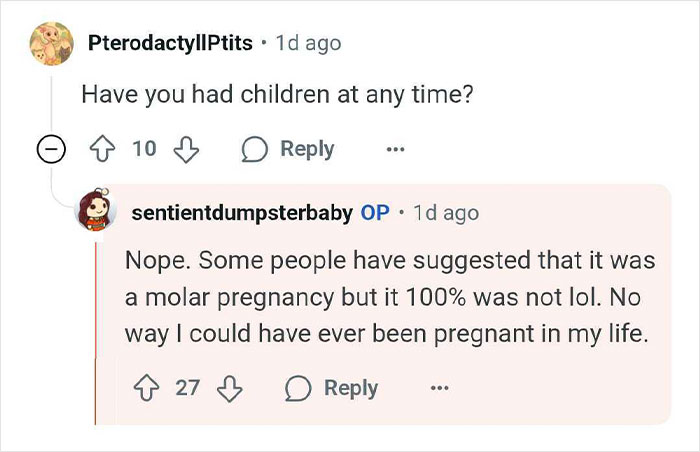Click PterodactyllPtits' avatar image
Image resolution: width=700 pixels, height=452 pixels.
point(51,43)
